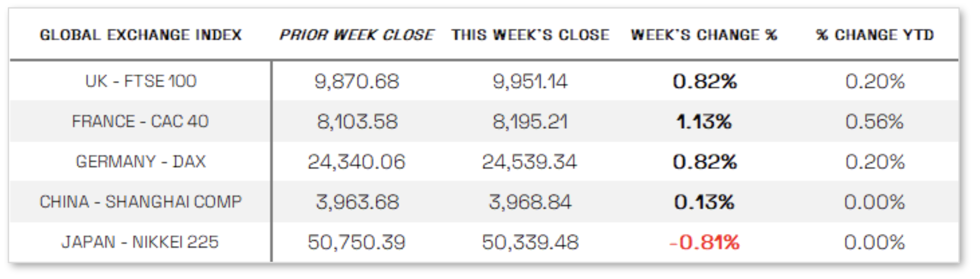980x279 pixels.
Task: Select the % Change YTD header
Action: pyautogui.click(x=875, y=35)
